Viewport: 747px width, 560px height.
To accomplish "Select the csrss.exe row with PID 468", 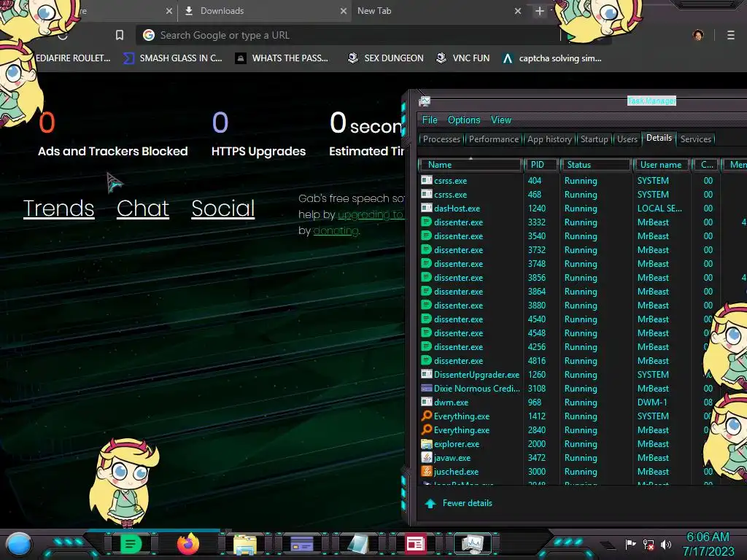I will [x=581, y=195].
